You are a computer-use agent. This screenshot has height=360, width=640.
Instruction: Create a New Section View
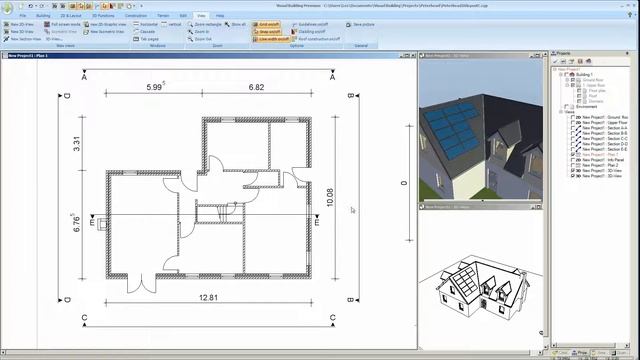click(x=22, y=39)
